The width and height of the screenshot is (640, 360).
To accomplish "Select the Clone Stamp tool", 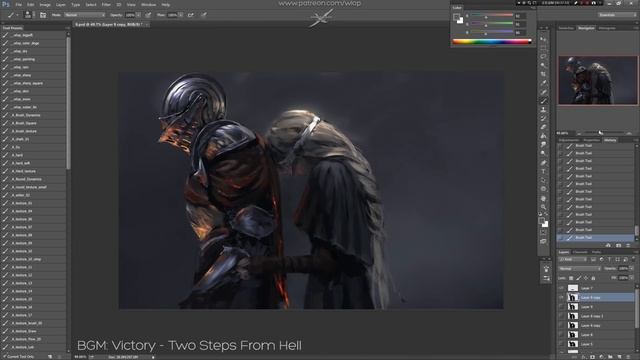I will 543,109.
